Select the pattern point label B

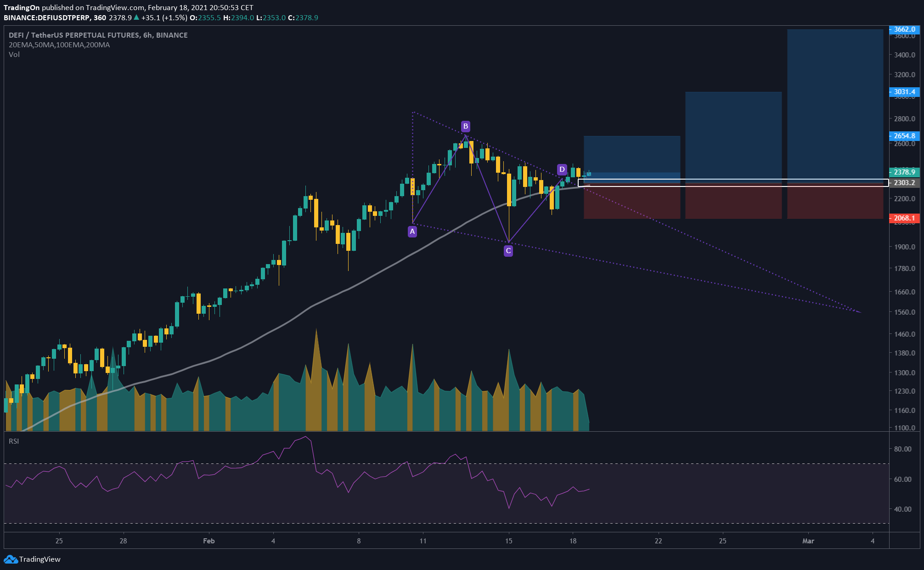point(466,126)
